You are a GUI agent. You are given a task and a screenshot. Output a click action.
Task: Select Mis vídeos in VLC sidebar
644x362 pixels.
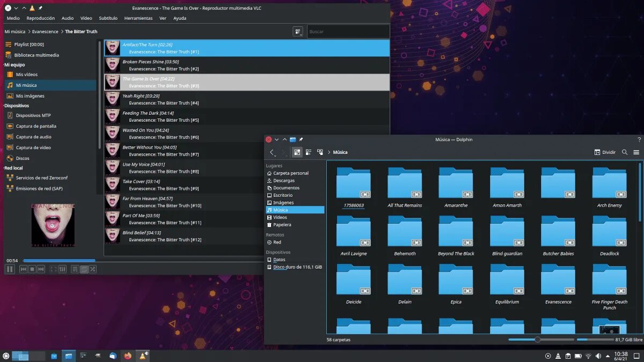[x=50, y=75]
